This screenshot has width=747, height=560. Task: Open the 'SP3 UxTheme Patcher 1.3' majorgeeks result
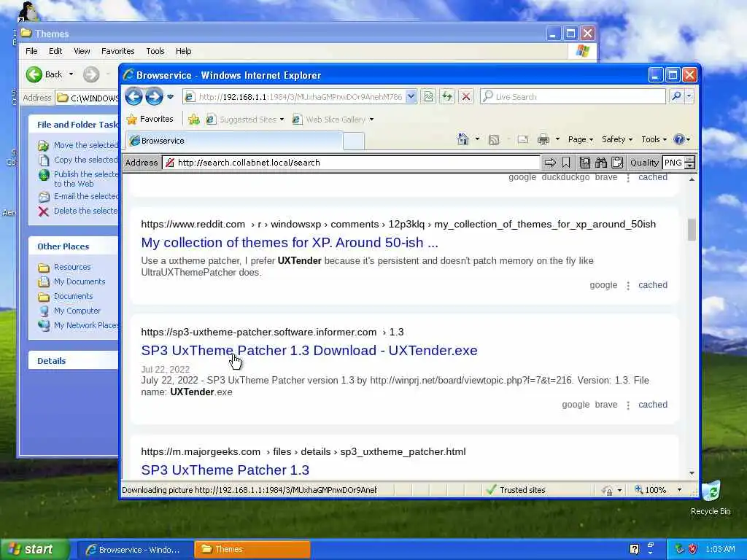225,470
